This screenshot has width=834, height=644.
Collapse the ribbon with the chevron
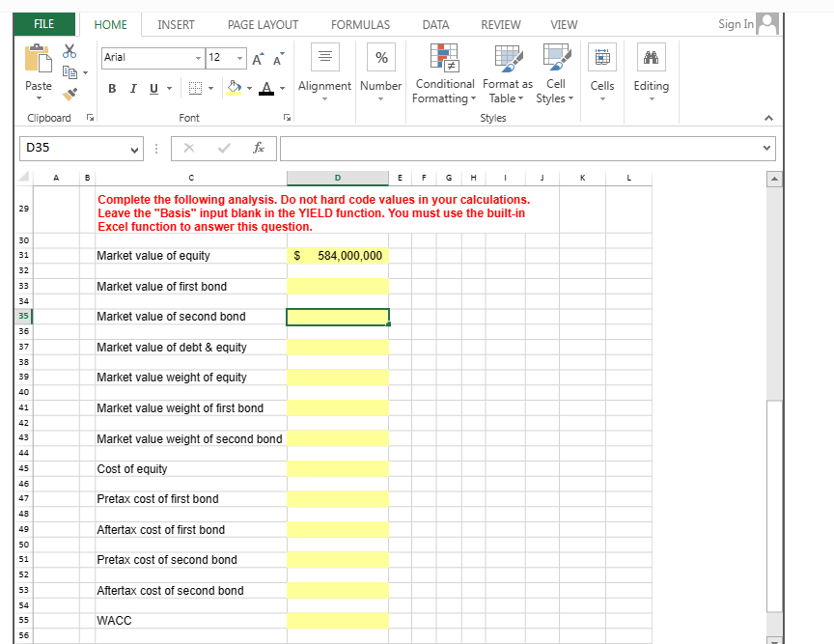coord(770,119)
